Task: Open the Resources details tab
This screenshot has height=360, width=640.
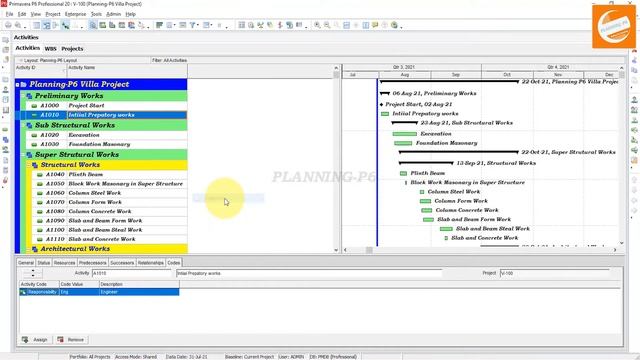Action: click(64, 263)
